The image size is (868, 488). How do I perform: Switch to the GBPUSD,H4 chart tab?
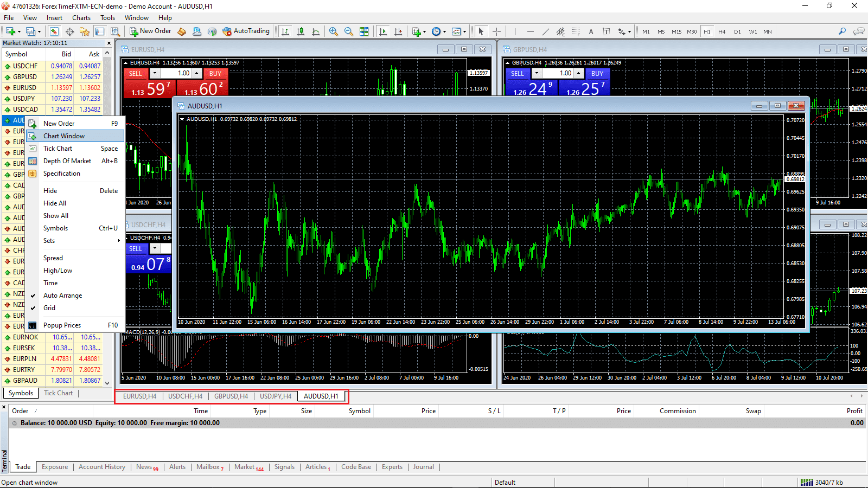pyautogui.click(x=231, y=396)
